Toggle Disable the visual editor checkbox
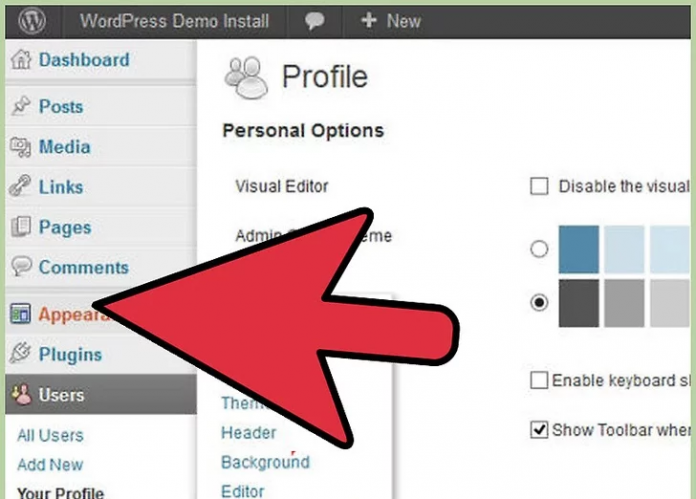Image resolution: width=696 pixels, height=499 pixels. tap(539, 186)
